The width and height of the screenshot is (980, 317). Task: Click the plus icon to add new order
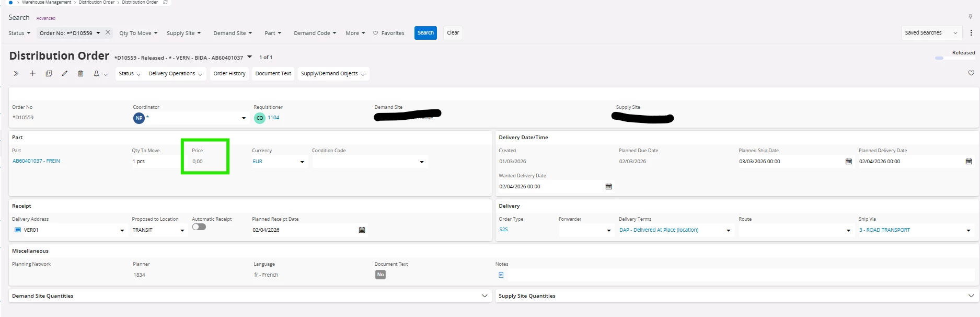coord(32,74)
